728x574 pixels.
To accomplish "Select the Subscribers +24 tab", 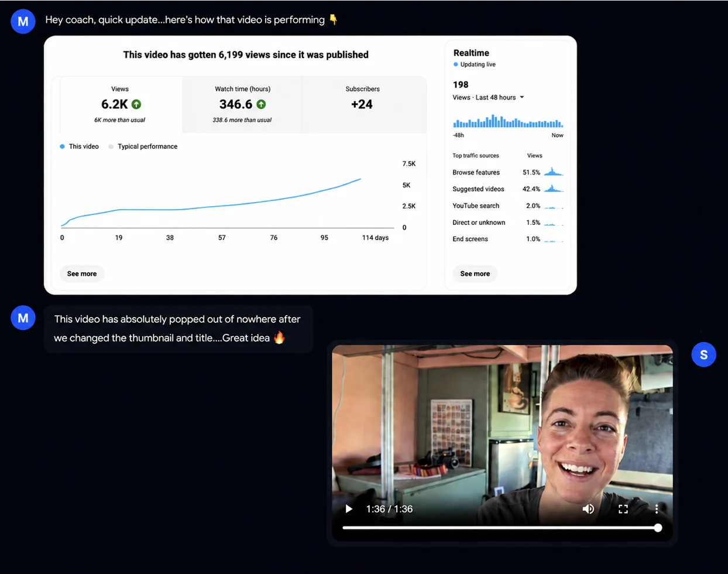I will pyautogui.click(x=363, y=105).
